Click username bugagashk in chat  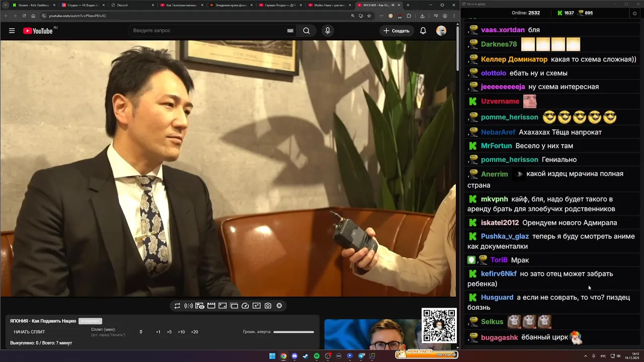(x=499, y=337)
